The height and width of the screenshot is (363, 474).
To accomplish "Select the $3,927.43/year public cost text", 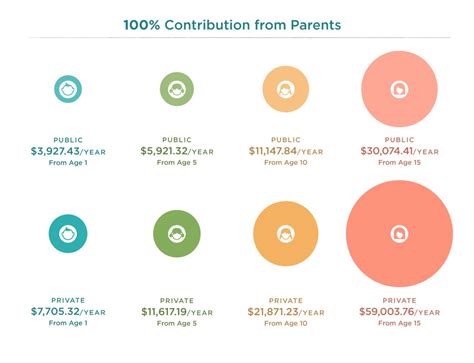I will pos(68,151).
